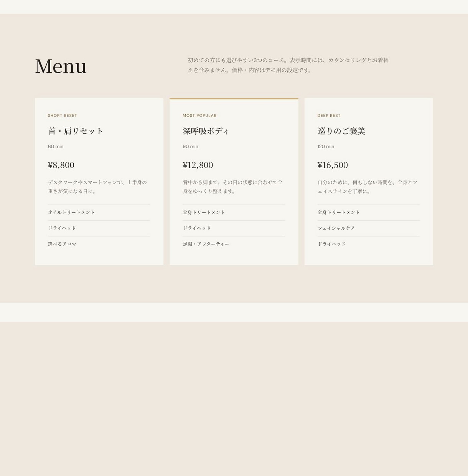The height and width of the screenshot is (476, 468).
Task: Click the フェイシャルケア item
Action: coord(336,228)
